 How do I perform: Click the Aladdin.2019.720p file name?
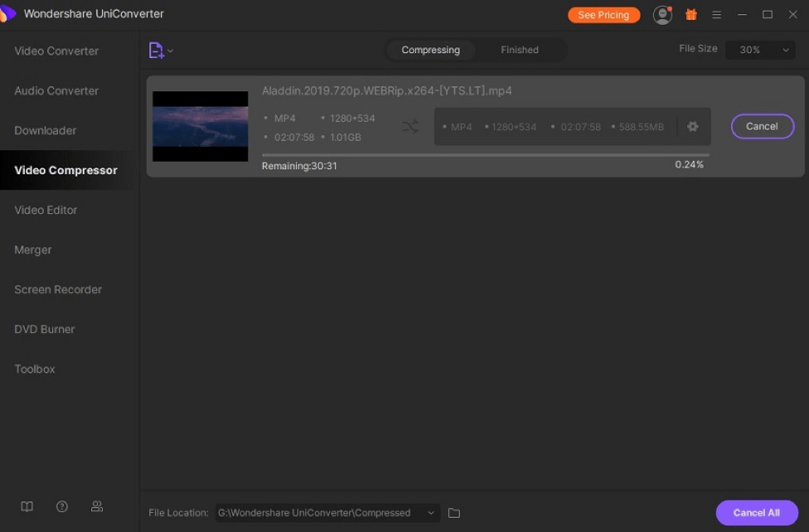pyautogui.click(x=387, y=90)
